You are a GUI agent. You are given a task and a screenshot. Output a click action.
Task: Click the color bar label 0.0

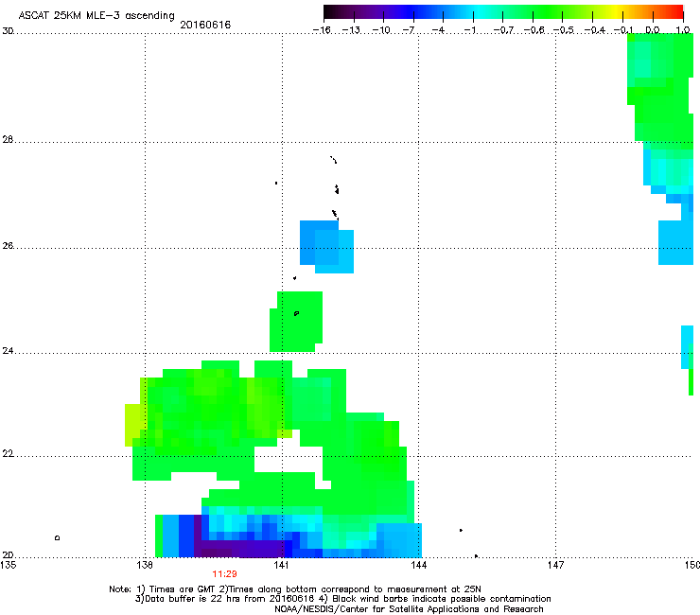[x=653, y=30]
